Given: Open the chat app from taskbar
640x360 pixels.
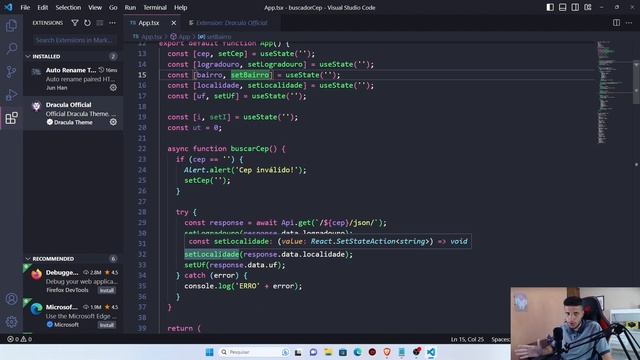Looking at the screenshot, I should (x=313, y=352).
